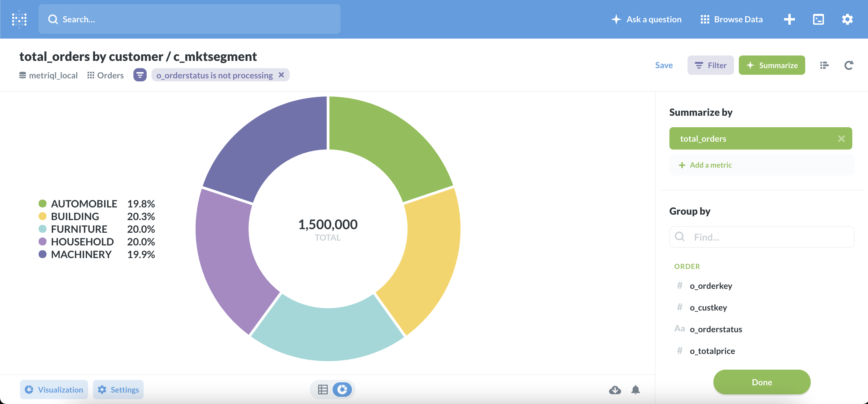
Task: Collapse filters with purple filter icon
Action: (140, 75)
